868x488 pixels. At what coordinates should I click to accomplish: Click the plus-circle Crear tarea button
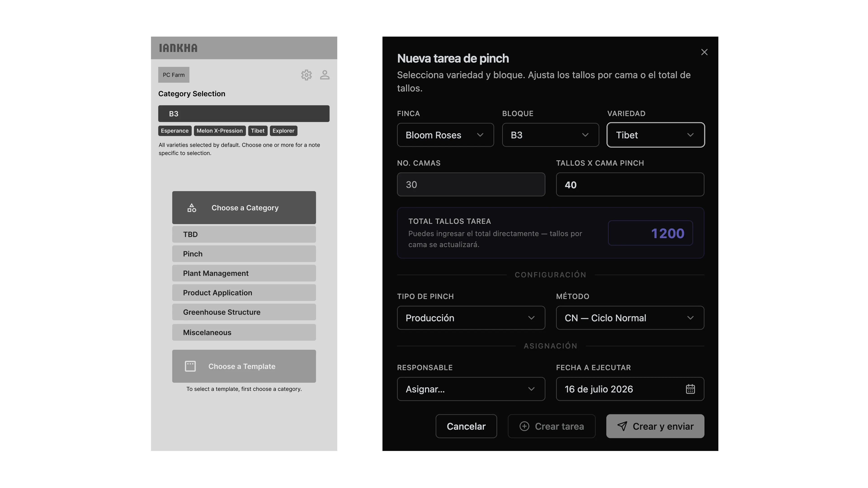click(x=552, y=426)
